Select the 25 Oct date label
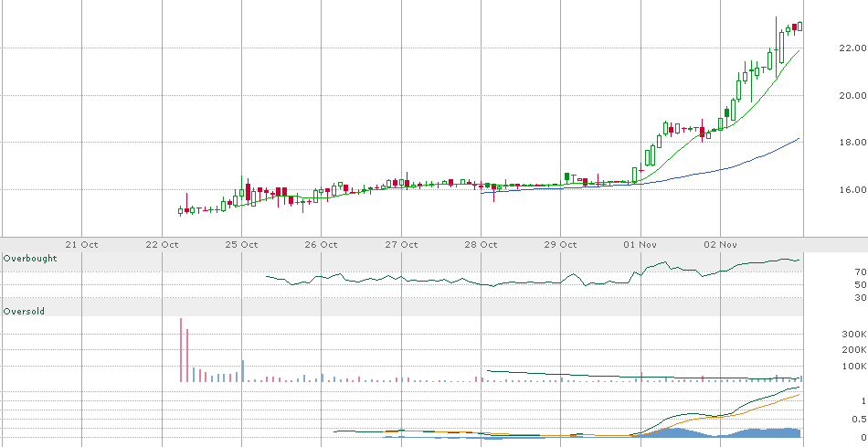The image size is (868, 447). tap(242, 244)
